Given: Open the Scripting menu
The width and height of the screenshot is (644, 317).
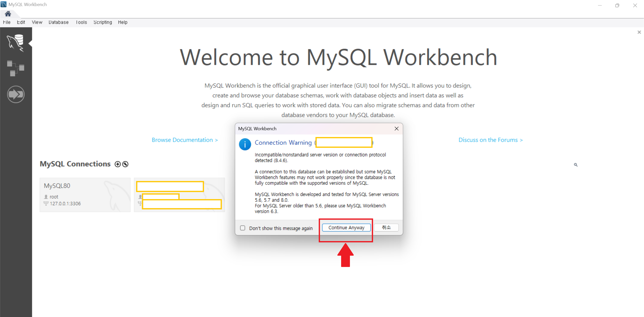Looking at the screenshot, I should tap(103, 22).
